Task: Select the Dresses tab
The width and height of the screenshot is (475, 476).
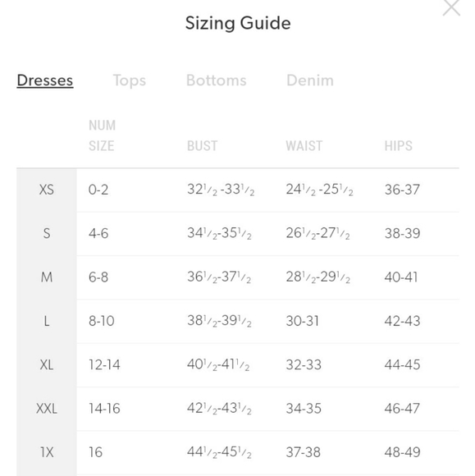Action: coord(45,80)
